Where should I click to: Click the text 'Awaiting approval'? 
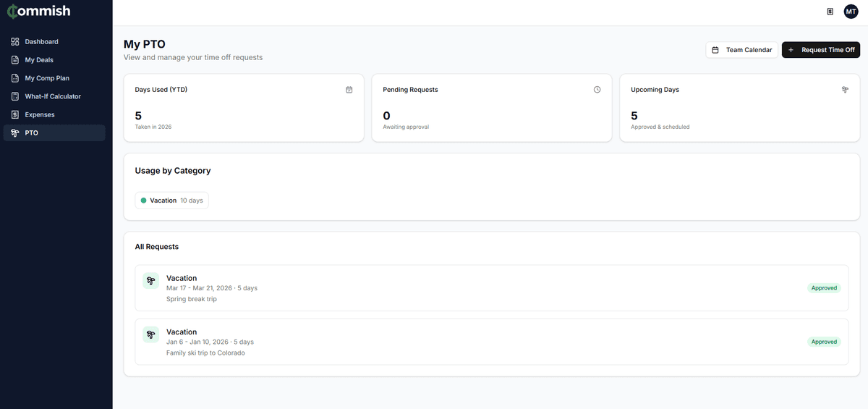coord(406,127)
